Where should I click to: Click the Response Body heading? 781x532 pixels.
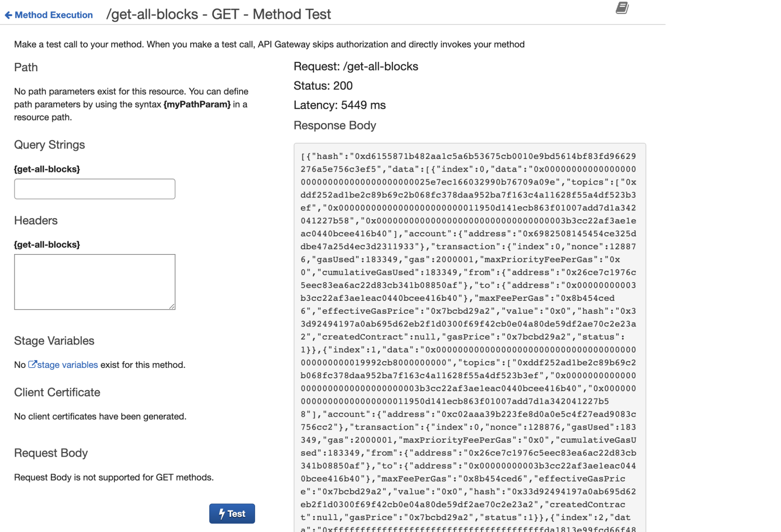335,125
